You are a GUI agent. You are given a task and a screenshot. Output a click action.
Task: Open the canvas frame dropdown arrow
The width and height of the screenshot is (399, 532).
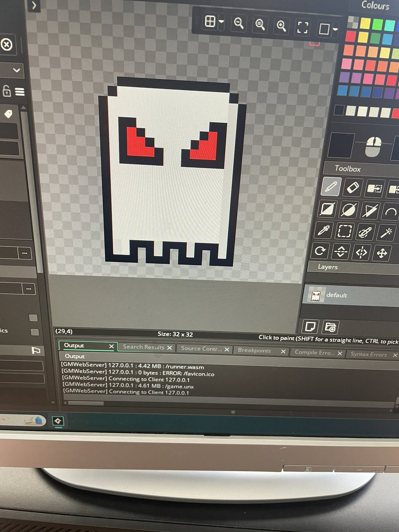click(x=336, y=30)
